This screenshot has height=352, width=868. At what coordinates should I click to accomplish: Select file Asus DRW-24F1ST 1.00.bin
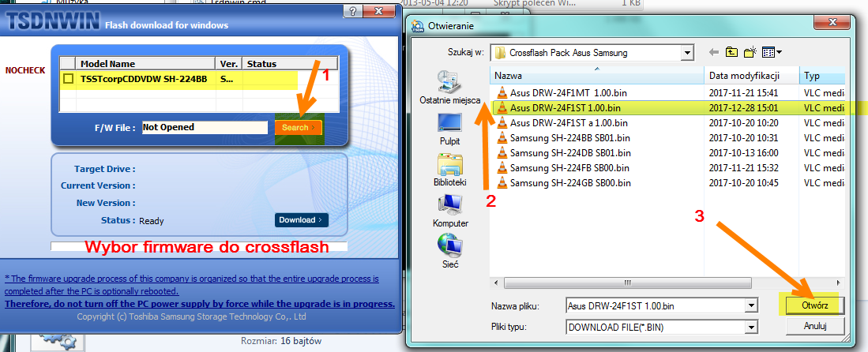point(566,107)
